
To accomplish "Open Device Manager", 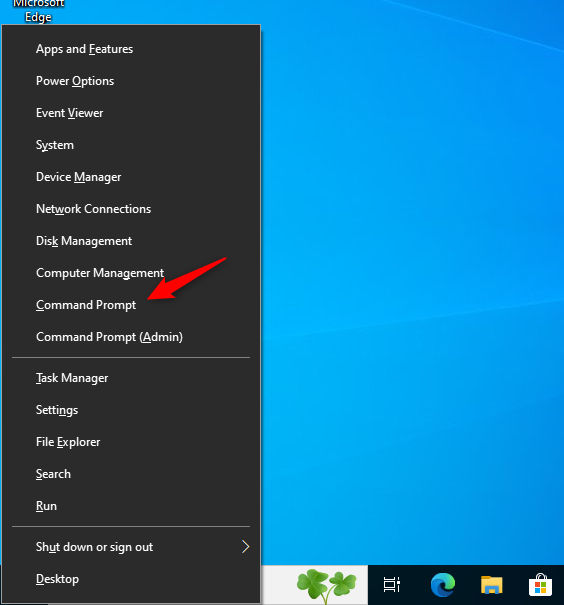I will pos(131,177).
